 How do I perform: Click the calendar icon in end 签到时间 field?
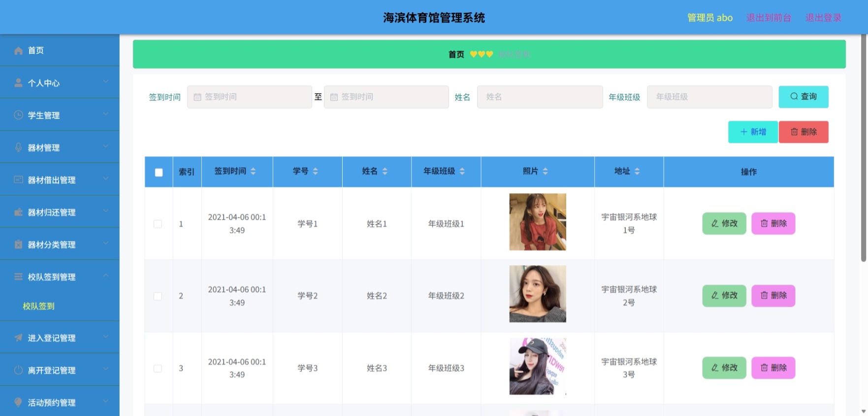(x=334, y=97)
